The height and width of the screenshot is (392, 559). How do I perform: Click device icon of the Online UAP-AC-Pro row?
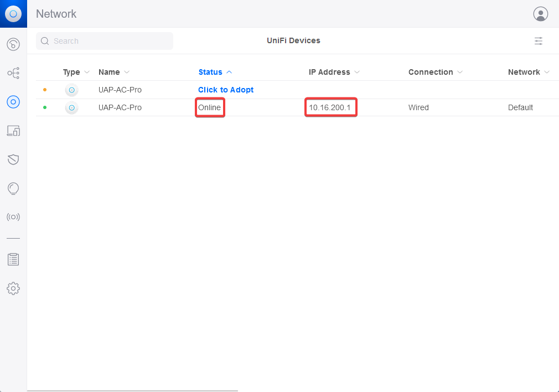[x=71, y=107]
